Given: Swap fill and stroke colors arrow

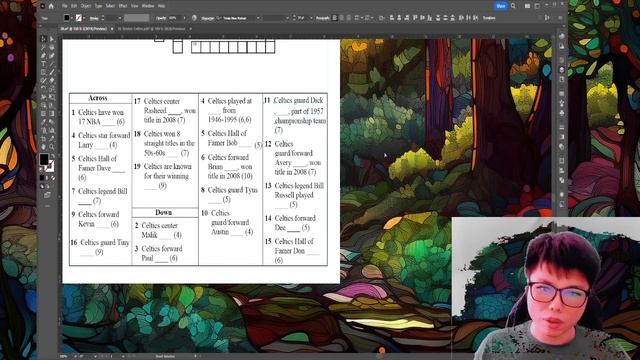Looking at the screenshot, I should (x=52, y=156).
